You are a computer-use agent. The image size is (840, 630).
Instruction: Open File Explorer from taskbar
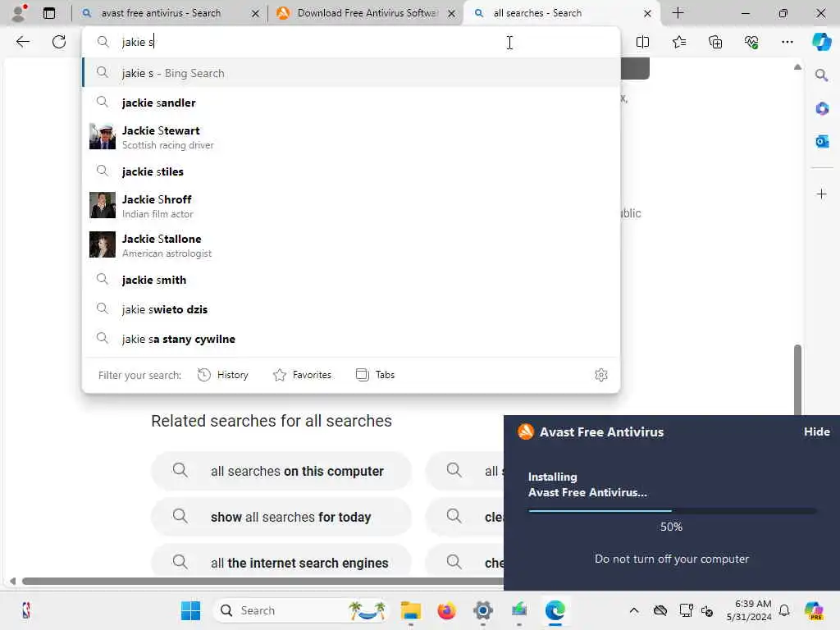click(411, 610)
